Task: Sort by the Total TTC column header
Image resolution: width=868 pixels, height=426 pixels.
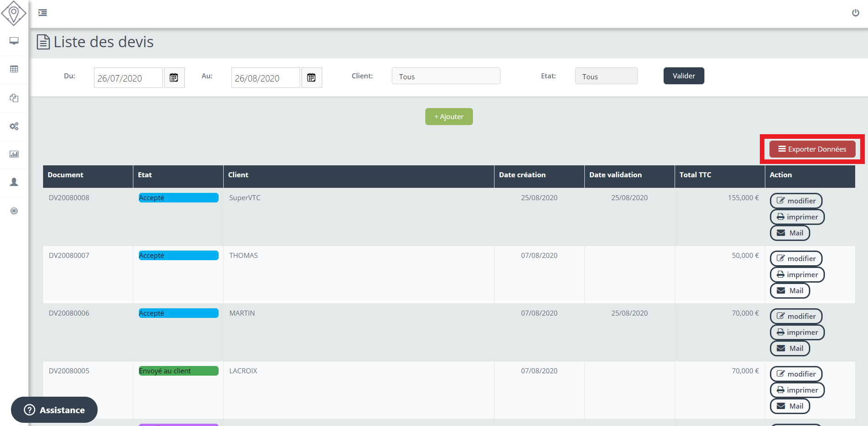Action: [695, 175]
